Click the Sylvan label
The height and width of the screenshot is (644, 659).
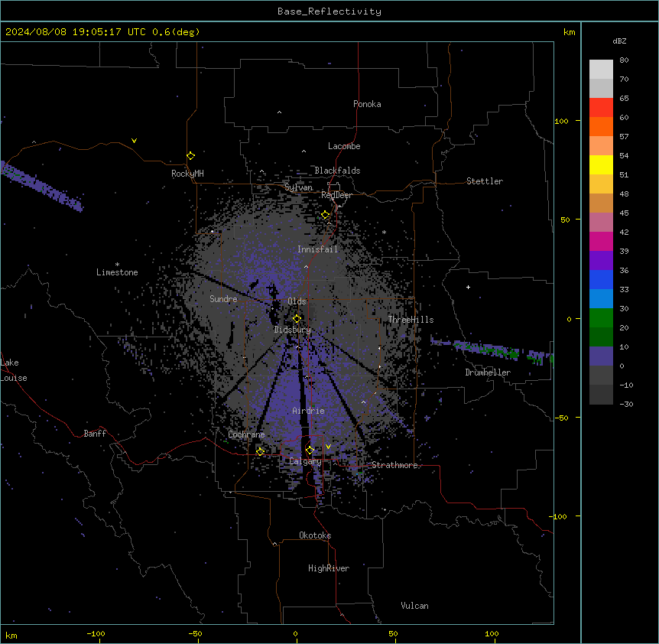coord(298,187)
